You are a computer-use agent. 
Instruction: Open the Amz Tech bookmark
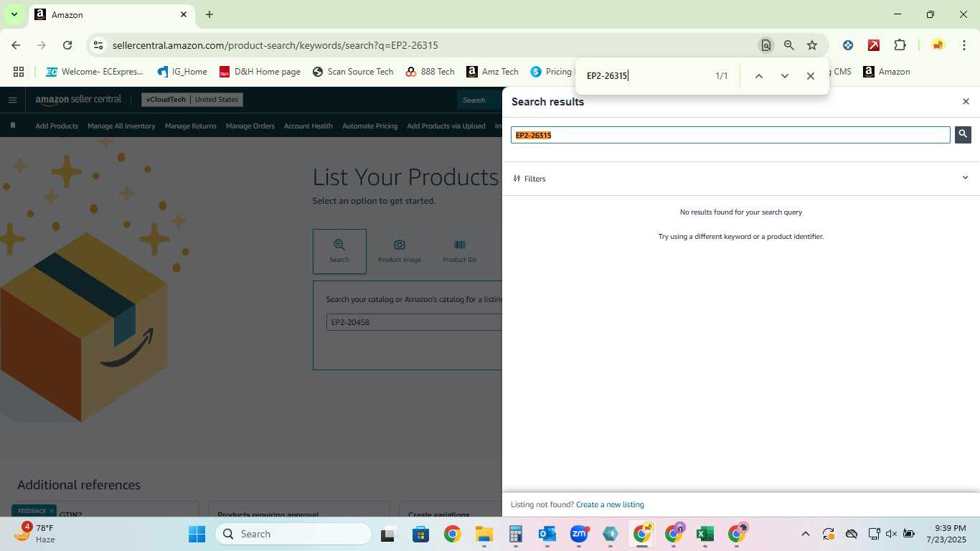[492, 72]
